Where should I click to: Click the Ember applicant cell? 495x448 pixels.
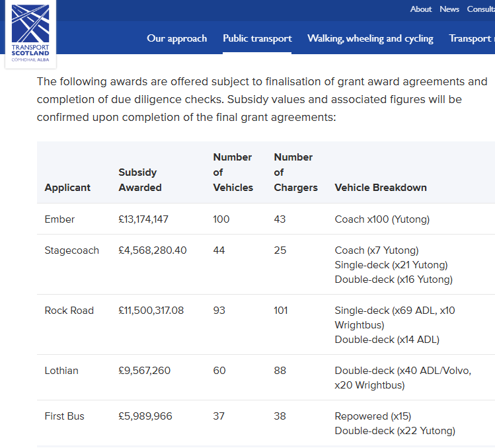click(59, 219)
